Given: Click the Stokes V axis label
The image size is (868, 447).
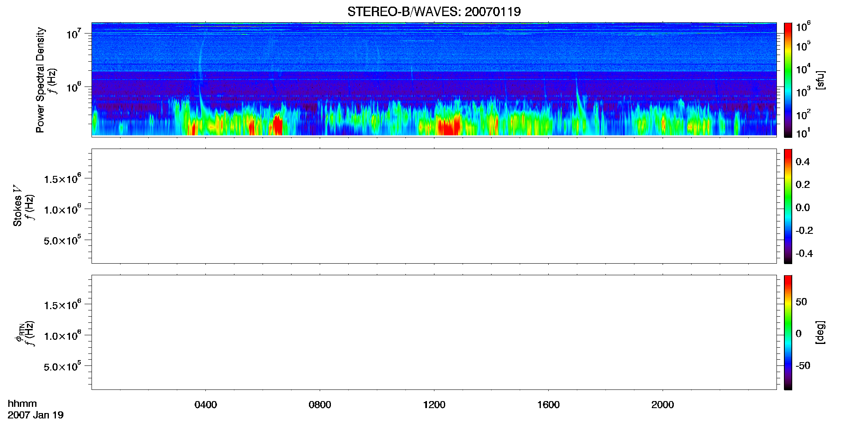Looking at the screenshot, I should point(18,206).
